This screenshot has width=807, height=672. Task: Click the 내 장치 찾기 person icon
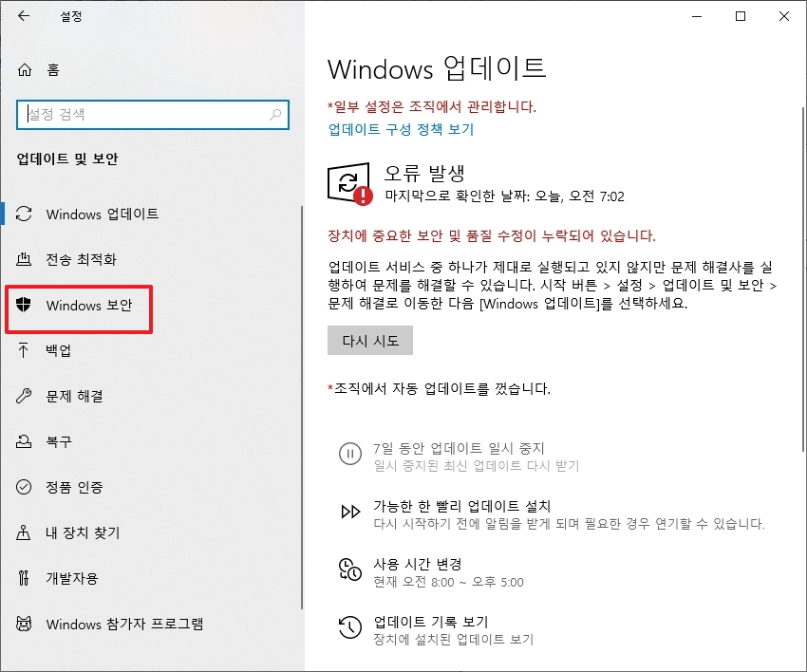pyautogui.click(x=23, y=532)
